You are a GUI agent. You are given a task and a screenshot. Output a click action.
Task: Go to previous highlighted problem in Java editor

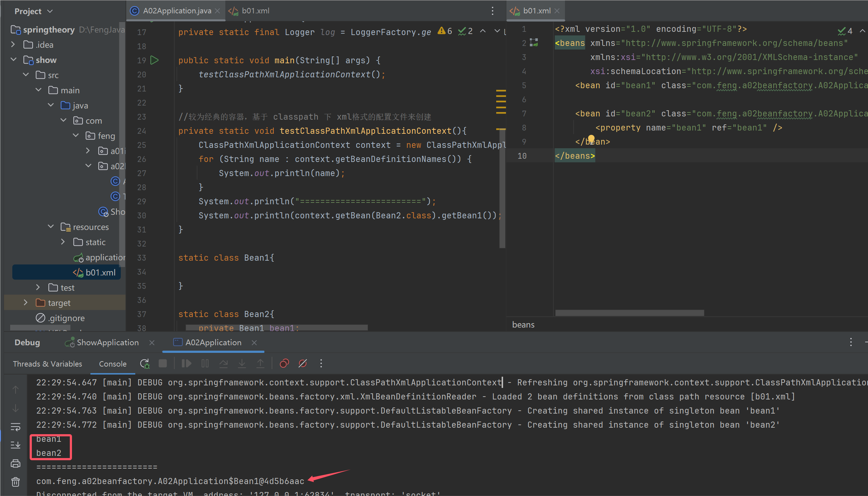[x=483, y=31]
